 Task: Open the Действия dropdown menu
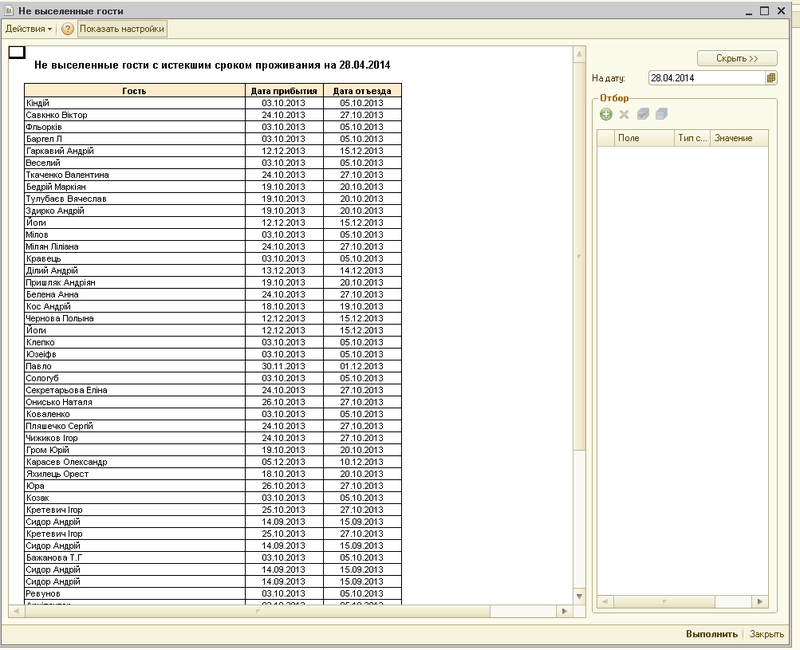(29, 29)
